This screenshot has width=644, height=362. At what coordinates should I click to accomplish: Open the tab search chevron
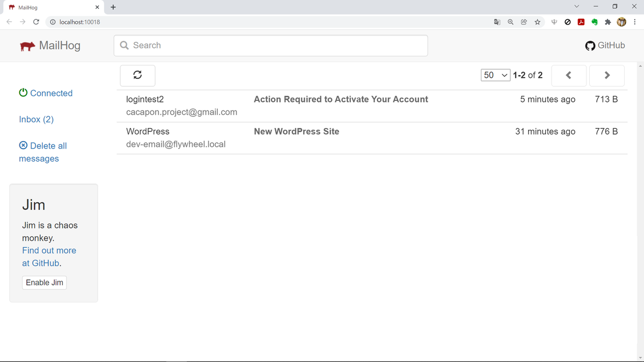coord(577,6)
